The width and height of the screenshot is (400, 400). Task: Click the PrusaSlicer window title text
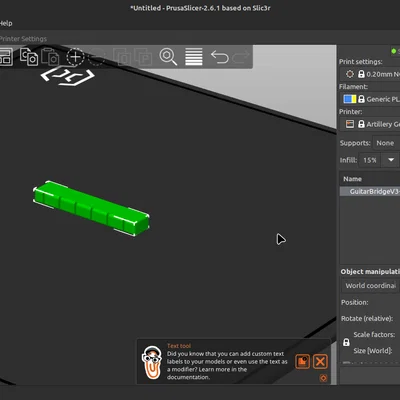[x=200, y=8]
